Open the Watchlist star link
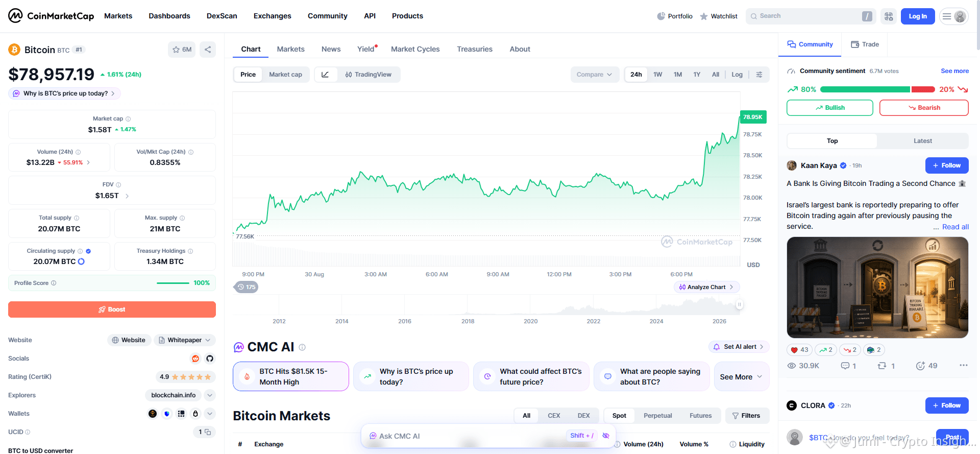This screenshot has height=454, width=980. (x=719, y=16)
